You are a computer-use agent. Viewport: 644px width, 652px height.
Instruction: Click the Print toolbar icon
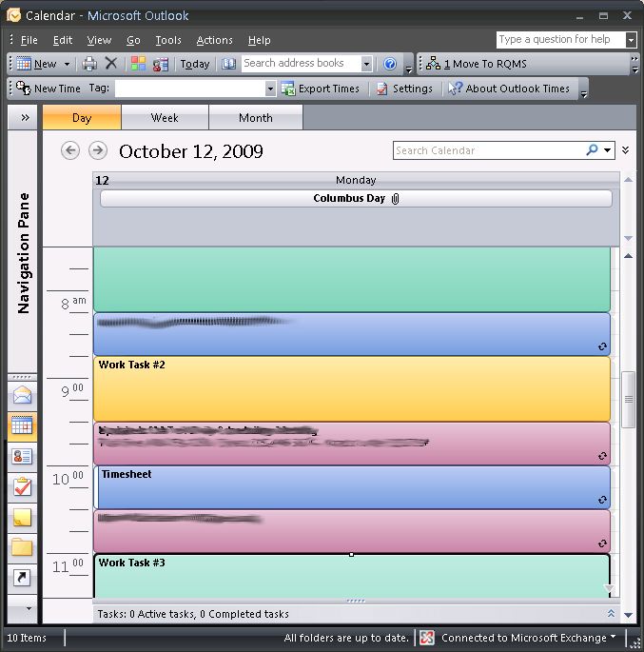pyautogui.click(x=89, y=64)
